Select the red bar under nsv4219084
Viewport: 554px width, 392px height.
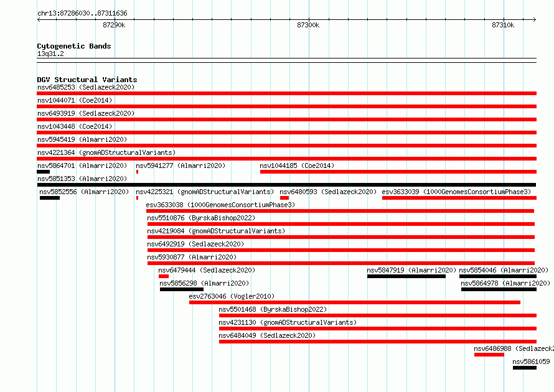tap(341, 237)
